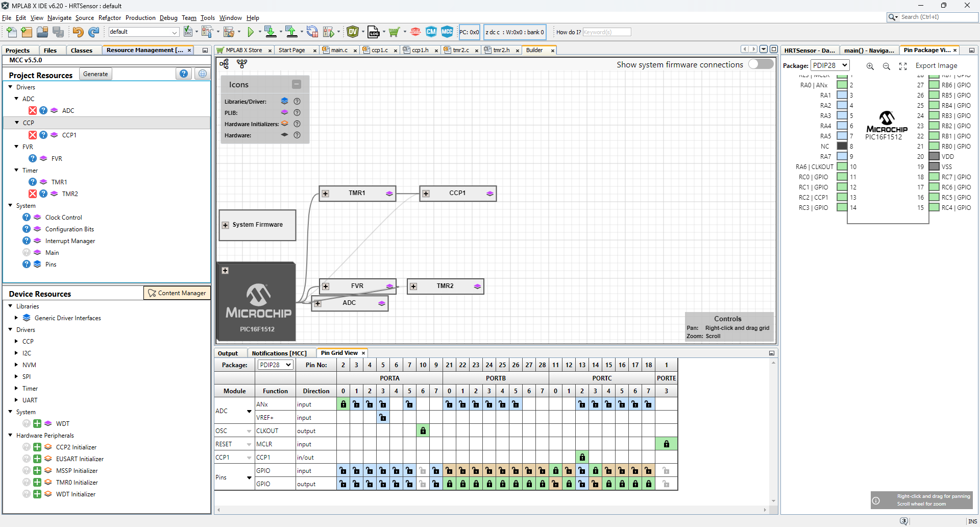Click the Builder flat view icon
This screenshot has width=980, height=527.
242,64
